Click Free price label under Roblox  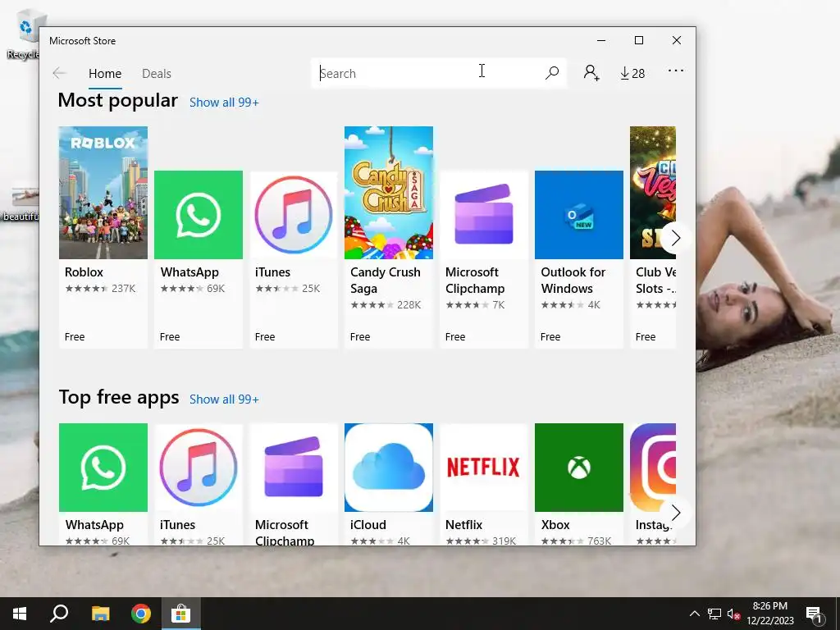pyautogui.click(x=75, y=337)
